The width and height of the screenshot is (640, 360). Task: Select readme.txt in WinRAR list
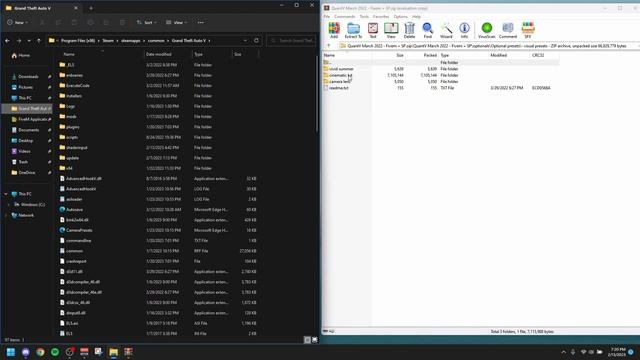coord(339,88)
